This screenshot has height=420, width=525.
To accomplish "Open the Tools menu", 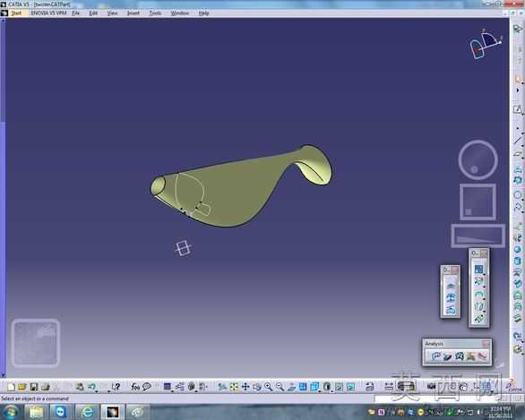I will (x=155, y=13).
